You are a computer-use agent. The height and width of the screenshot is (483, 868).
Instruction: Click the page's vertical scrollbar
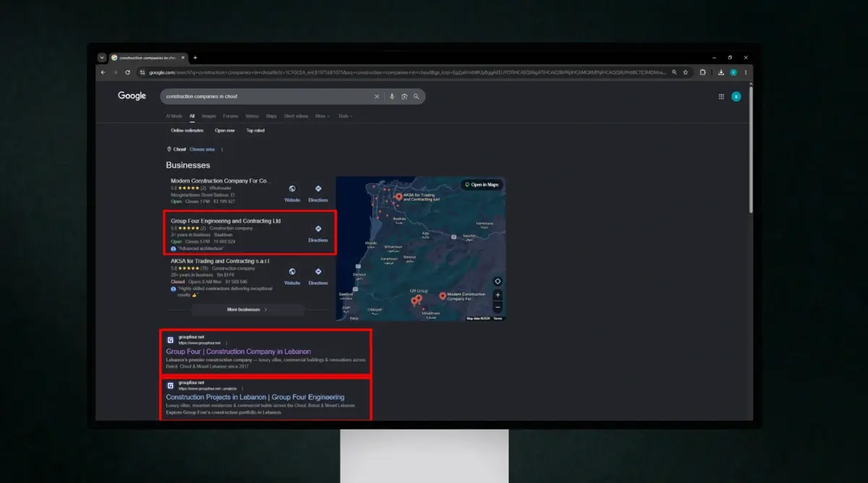pyautogui.click(x=750, y=148)
